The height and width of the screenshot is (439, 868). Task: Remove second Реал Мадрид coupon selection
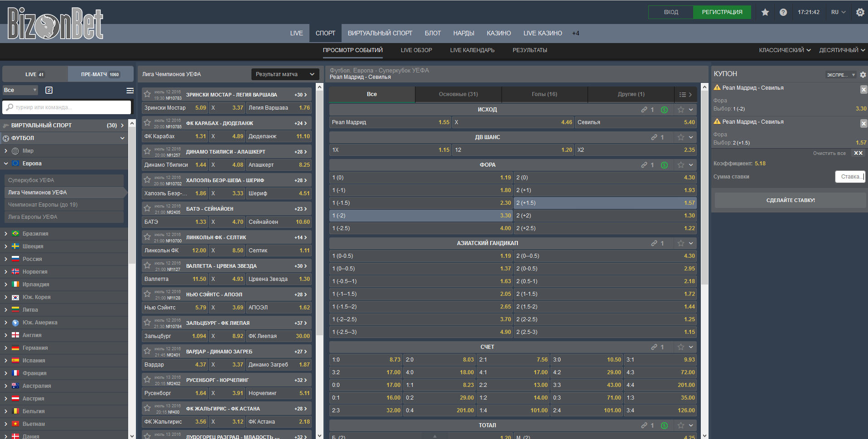pos(863,124)
